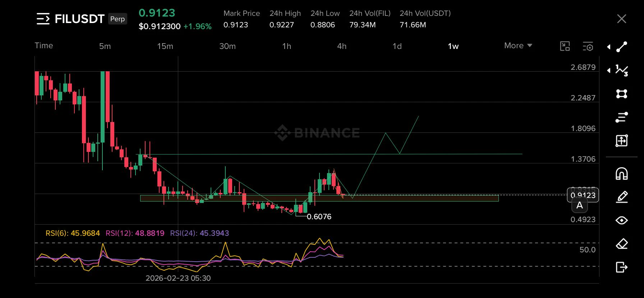Open the More timeframes dropdown
This screenshot has width=644, height=298.
tap(518, 46)
